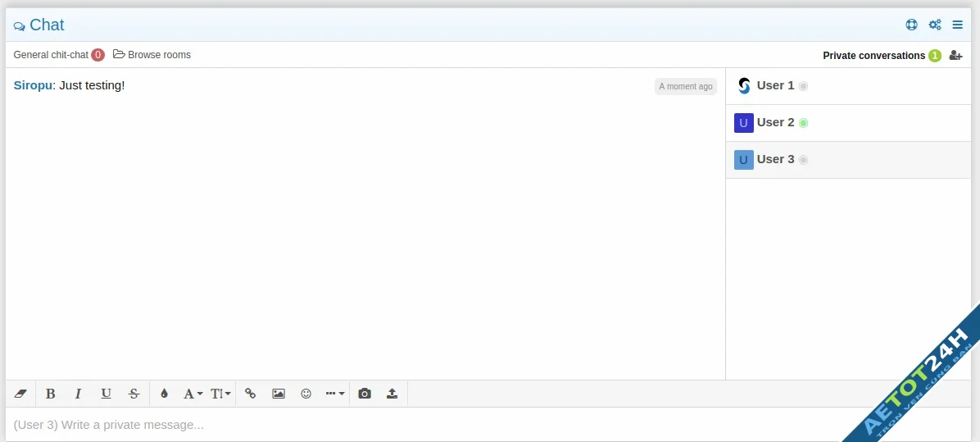Insert a link using the chain icon
Image resolution: width=980 pixels, height=442 pixels.
click(x=251, y=394)
